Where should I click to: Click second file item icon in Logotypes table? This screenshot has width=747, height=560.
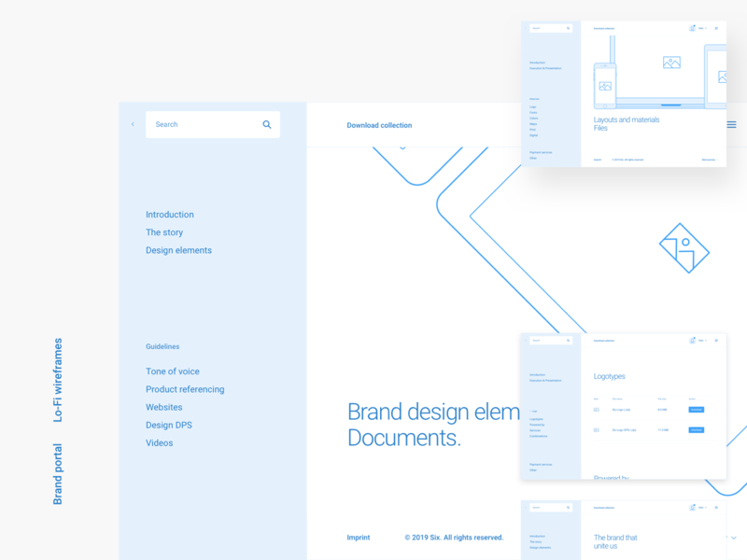tap(596, 430)
